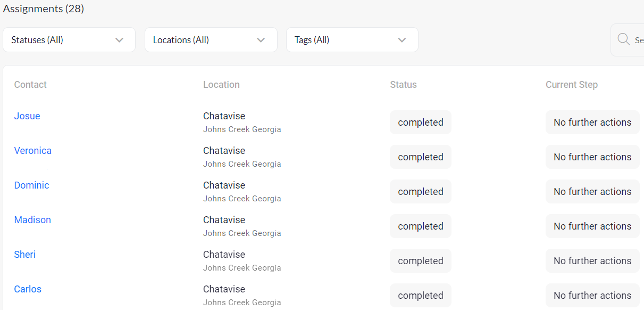Click completed status in Carlos's row

[421, 296]
